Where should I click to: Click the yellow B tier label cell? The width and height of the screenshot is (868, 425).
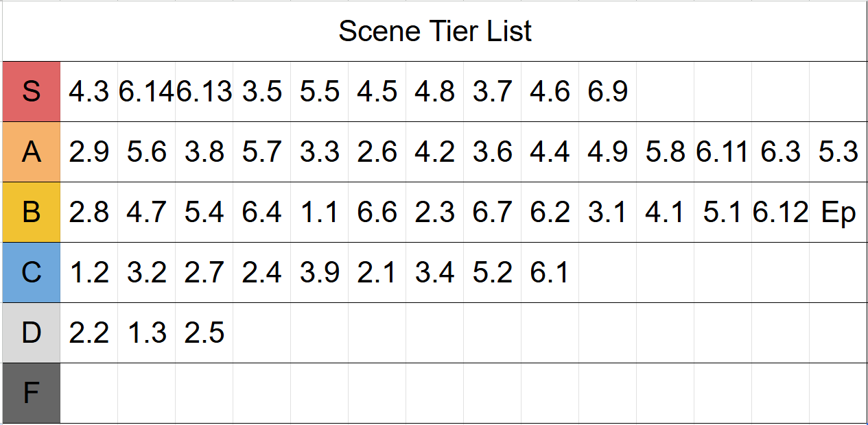(x=31, y=212)
